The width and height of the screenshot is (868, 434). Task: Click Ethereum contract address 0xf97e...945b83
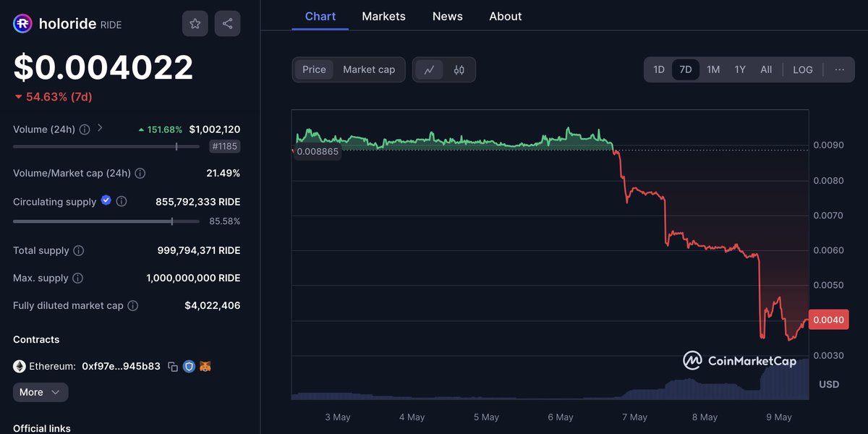click(x=122, y=367)
